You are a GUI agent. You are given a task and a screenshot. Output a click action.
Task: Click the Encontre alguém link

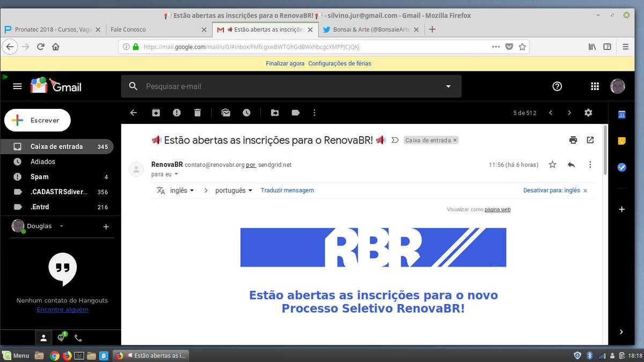tap(62, 310)
